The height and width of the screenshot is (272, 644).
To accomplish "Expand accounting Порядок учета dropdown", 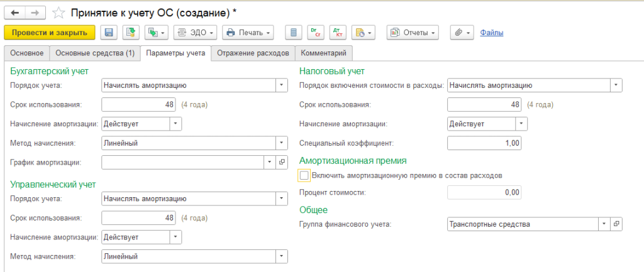I will tap(280, 85).
